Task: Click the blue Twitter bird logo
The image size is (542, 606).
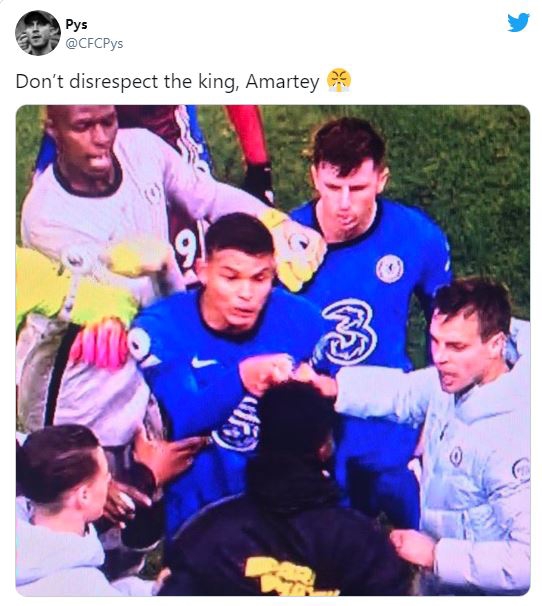Action: (x=518, y=22)
